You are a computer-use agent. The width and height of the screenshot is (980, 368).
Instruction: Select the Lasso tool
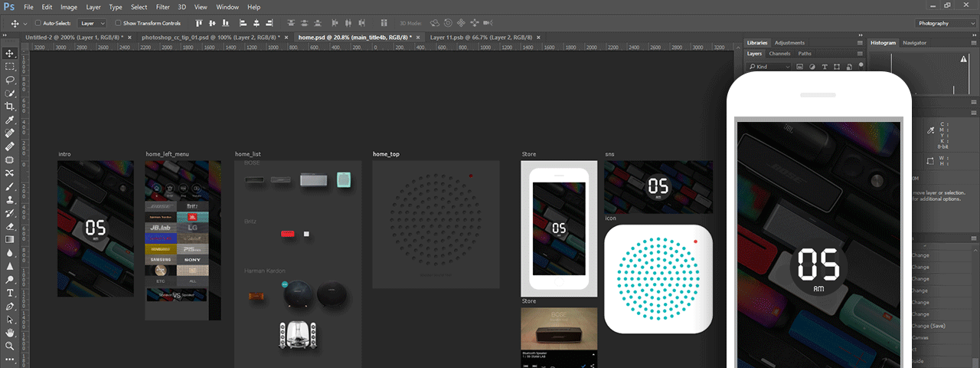tap(10, 80)
